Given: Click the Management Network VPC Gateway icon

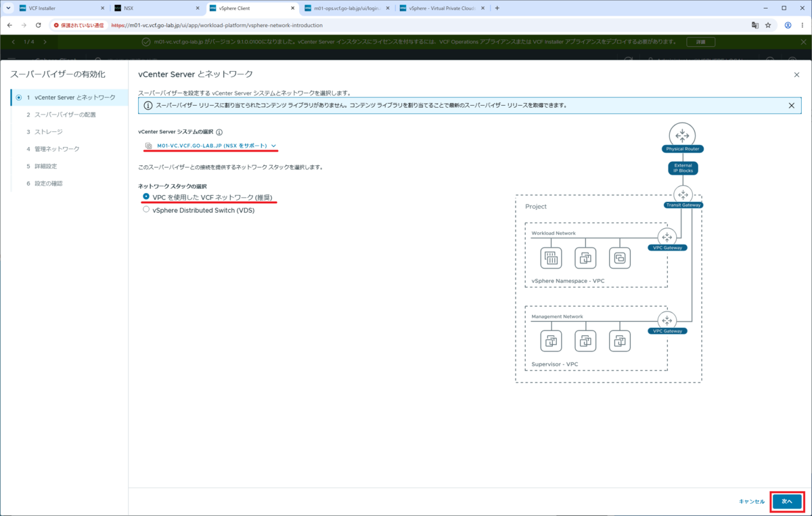Looking at the screenshot, I should tap(667, 320).
